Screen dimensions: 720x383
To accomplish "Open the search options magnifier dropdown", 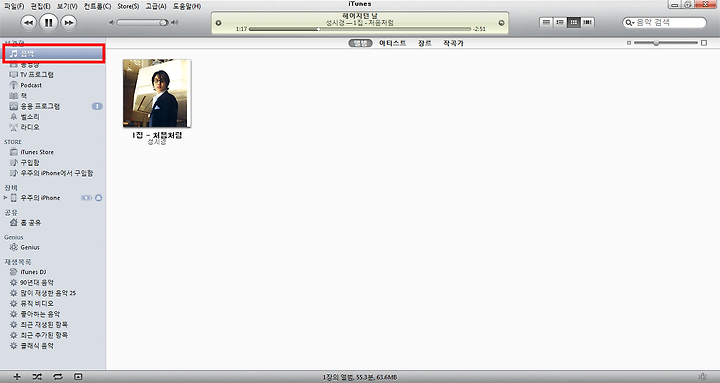I will (629, 23).
